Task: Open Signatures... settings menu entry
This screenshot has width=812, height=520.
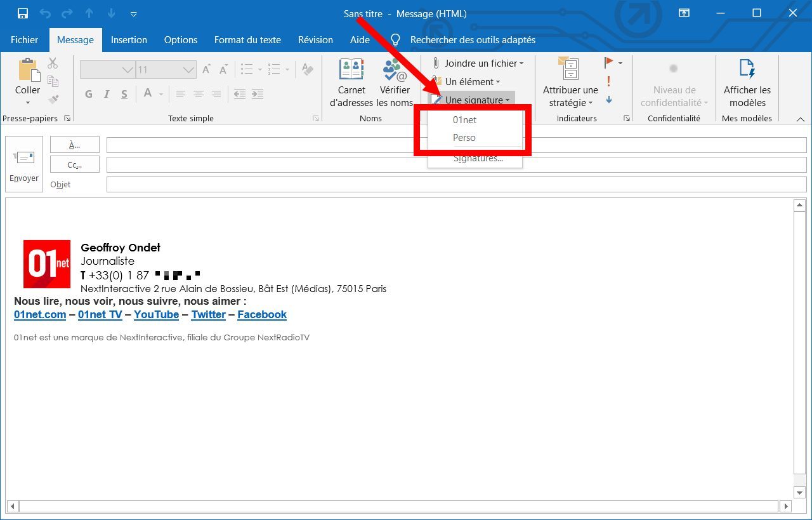Action: coord(478,158)
